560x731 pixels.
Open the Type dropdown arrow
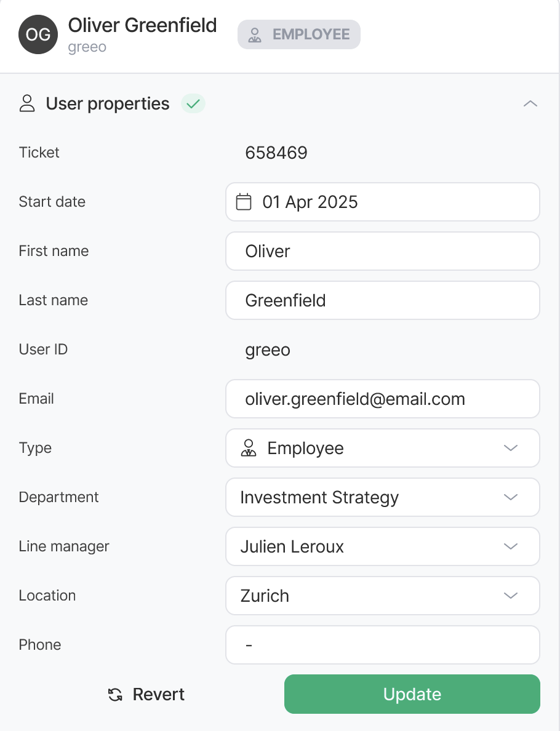click(510, 448)
